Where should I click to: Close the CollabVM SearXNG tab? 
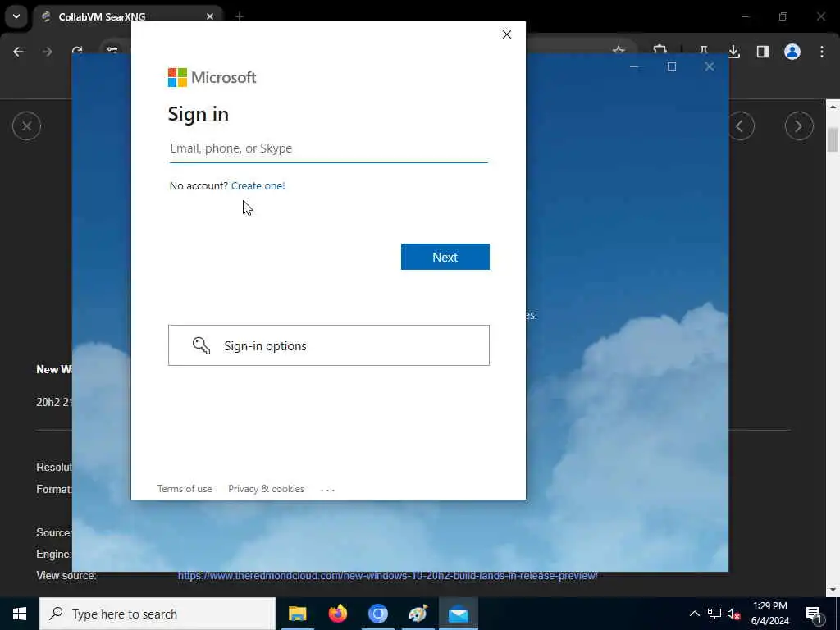point(210,16)
